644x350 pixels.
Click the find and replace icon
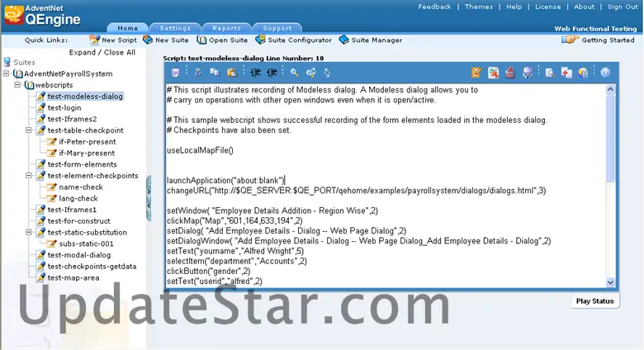coord(311,73)
